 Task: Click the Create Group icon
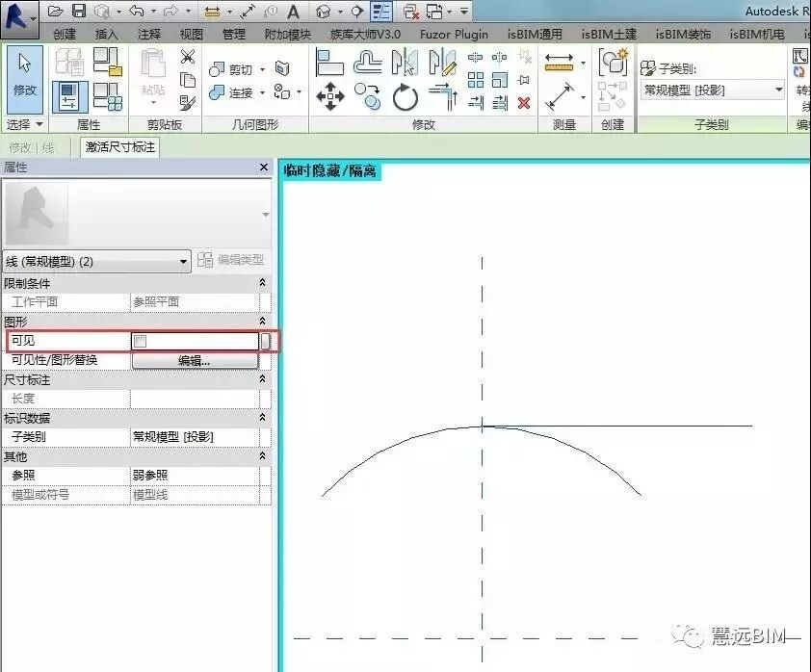pyautogui.click(x=613, y=62)
